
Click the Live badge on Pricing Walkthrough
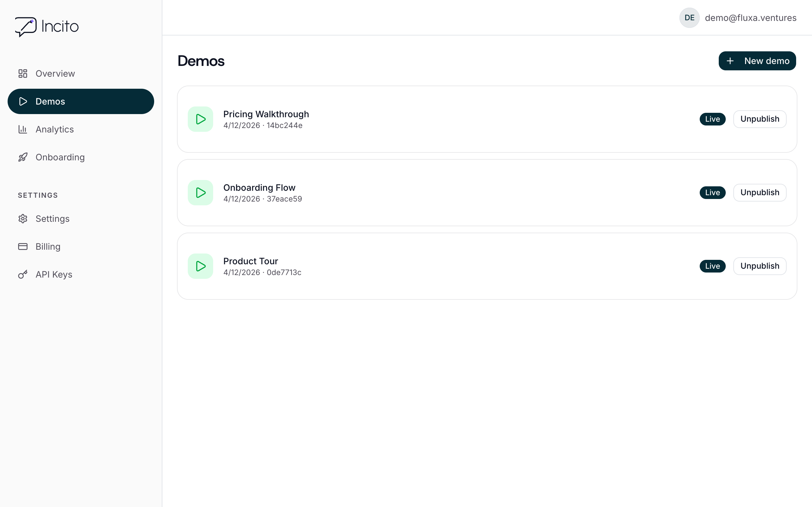click(x=712, y=119)
